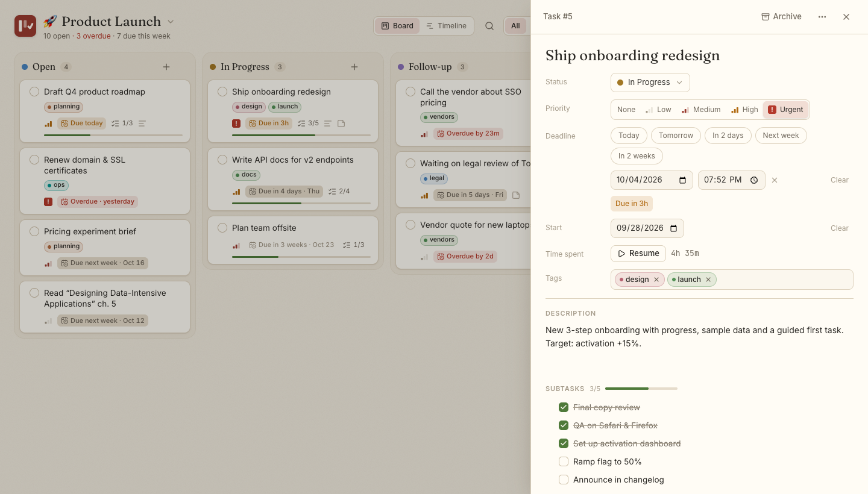868x494 pixels.
Task: Expand the Product Launch project chevron
Action: (171, 22)
